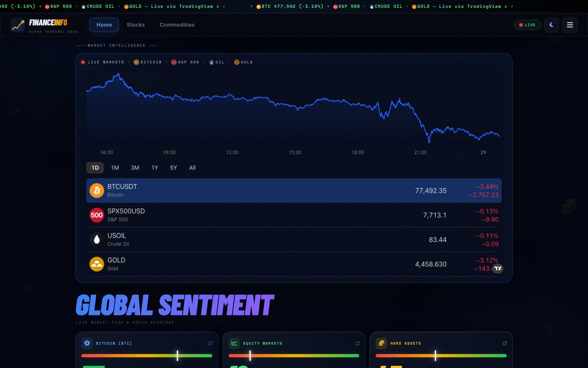Viewport: 588px width, 368px height.
Task: Click the Equity Markets gauge marker
Action: [250, 356]
